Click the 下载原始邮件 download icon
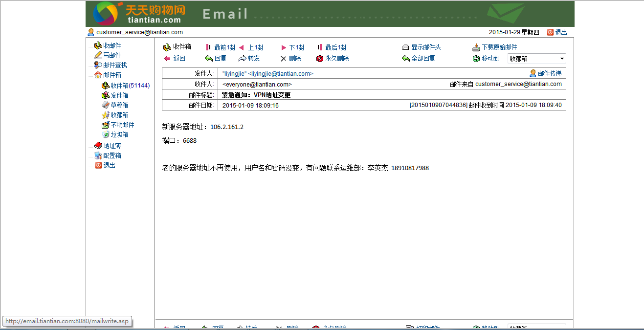 click(x=477, y=47)
